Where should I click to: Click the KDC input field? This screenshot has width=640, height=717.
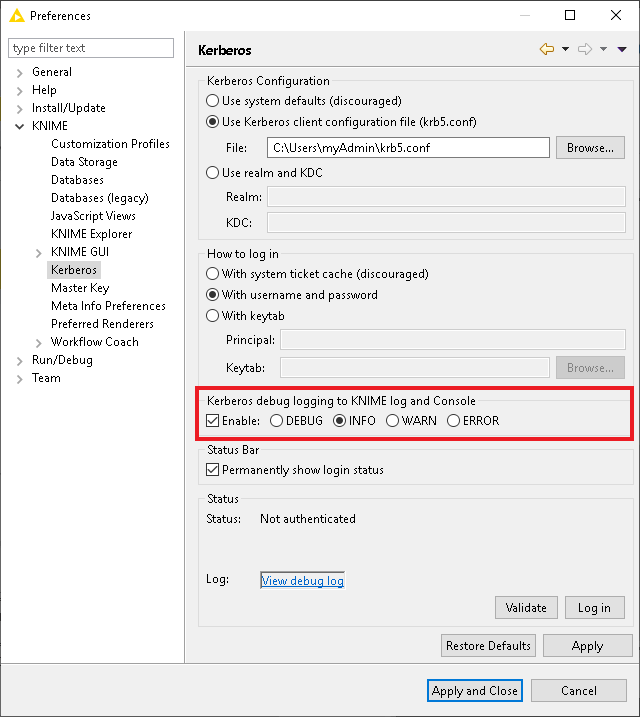(446, 223)
